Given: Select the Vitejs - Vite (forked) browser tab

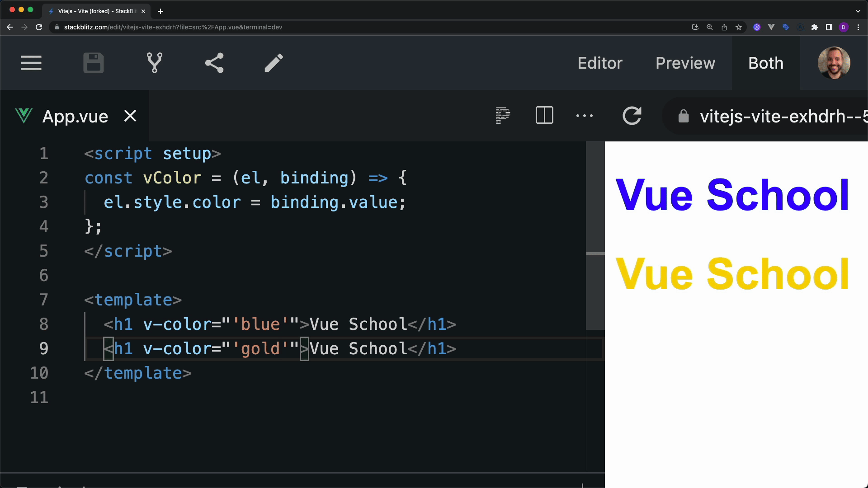Looking at the screenshot, I should tap(96, 11).
